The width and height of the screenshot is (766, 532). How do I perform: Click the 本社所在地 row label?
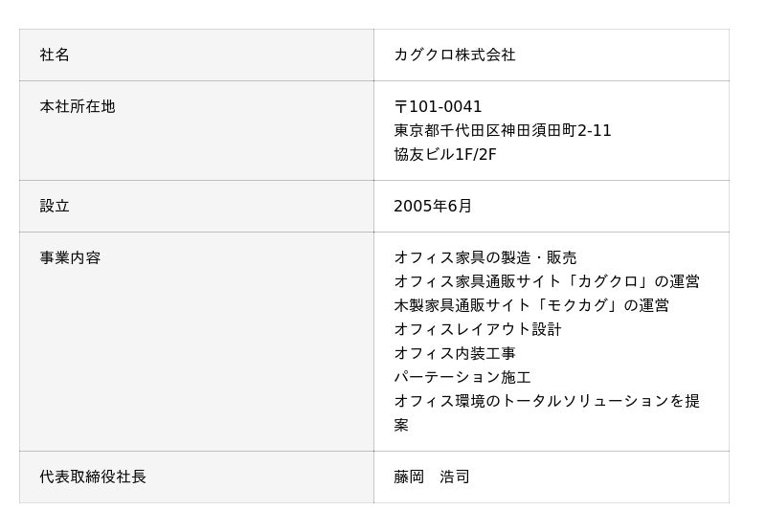click(78, 107)
